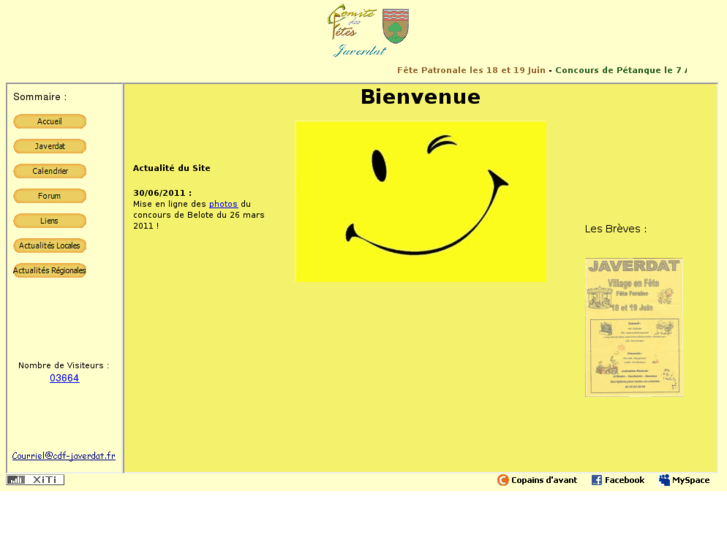
Task: Open the XiTi stats badge
Action: pos(35,480)
